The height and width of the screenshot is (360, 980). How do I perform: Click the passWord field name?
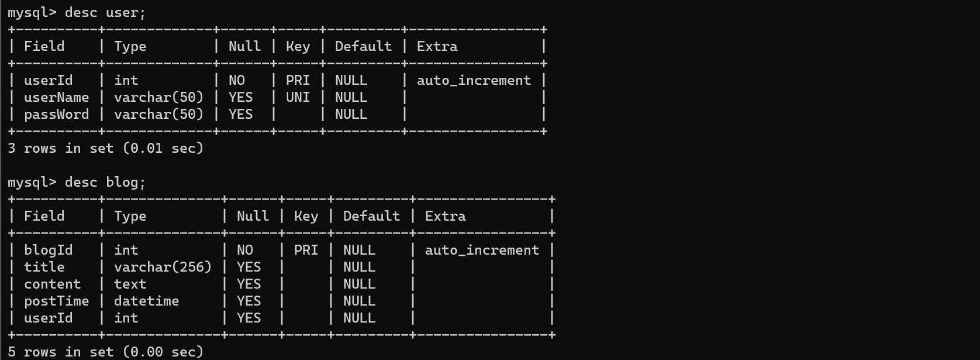[57, 114]
